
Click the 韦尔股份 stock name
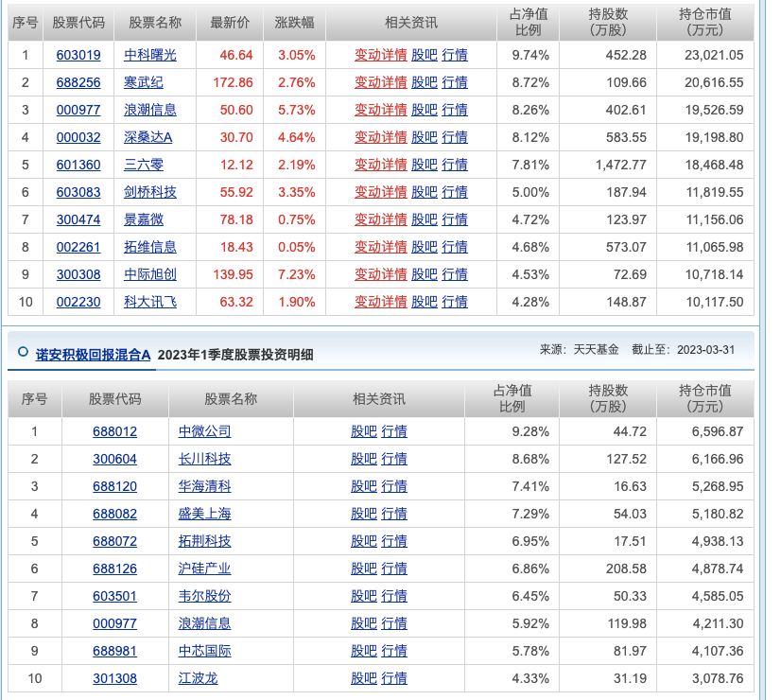pos(205,596)
